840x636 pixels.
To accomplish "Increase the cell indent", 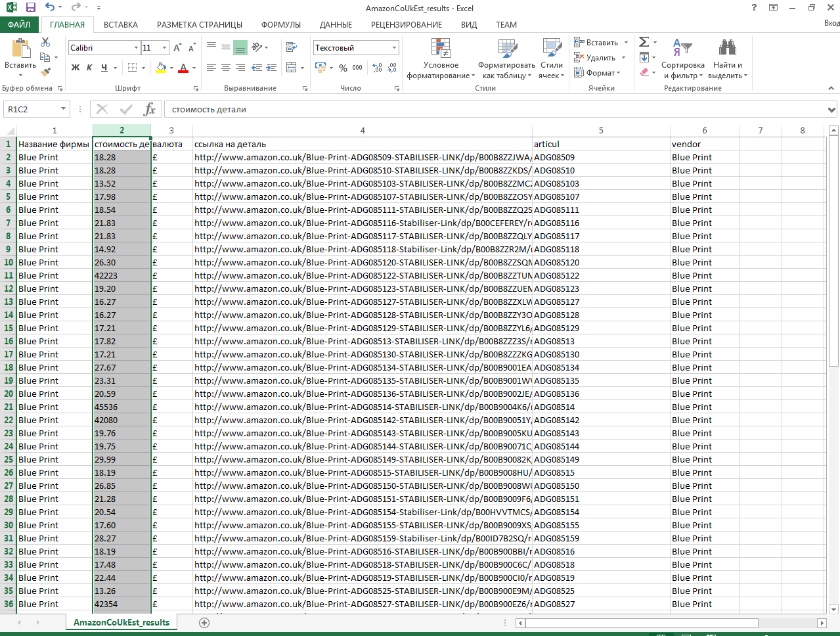I will point(272,68).
